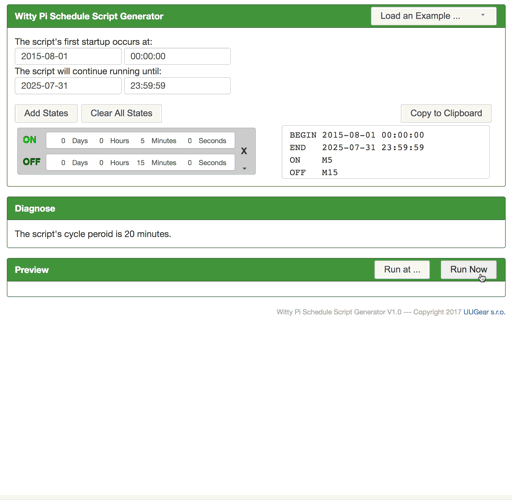This screenshot has width=512, height=500.
Task: Select the OFF state Minutes value 15
Action: (x=141, y=163)
